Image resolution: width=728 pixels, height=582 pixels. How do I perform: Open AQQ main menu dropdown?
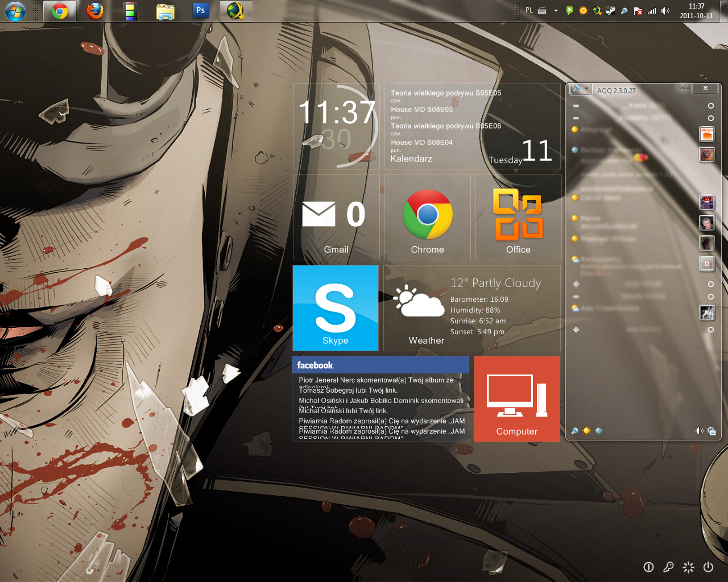580,89
